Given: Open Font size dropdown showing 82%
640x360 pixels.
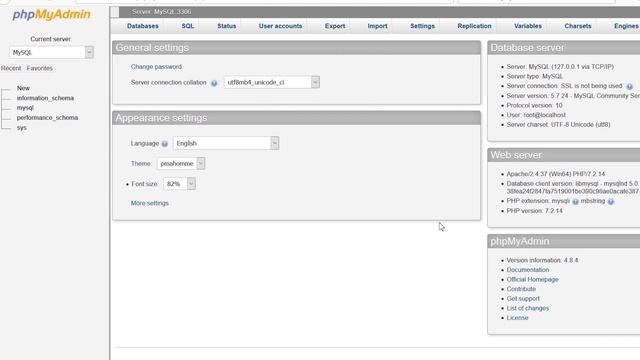Looking at the screenshot, I should [x=179, y=184].
